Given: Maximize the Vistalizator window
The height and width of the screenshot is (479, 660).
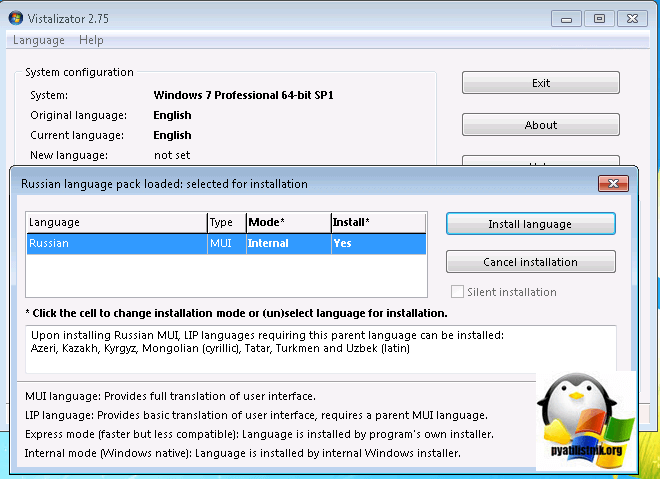Looking at the screenshot, I should pos(599,19).
